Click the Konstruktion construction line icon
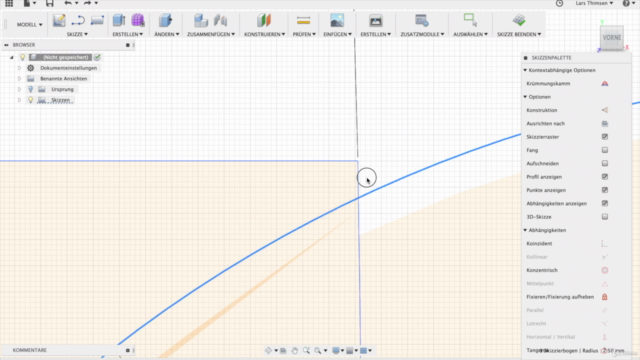Image resolution: width=640 pixels, height=360 pixels. (605, 110)
